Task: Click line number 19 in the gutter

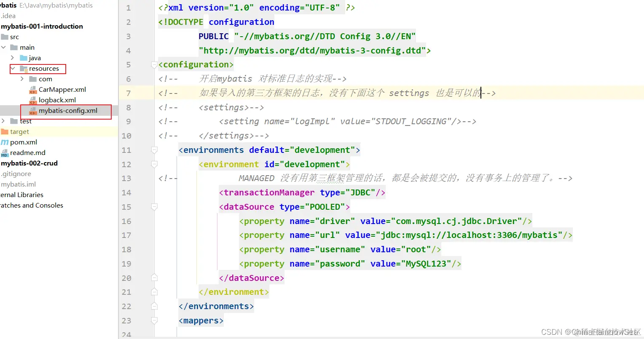Action: [126, 264]
